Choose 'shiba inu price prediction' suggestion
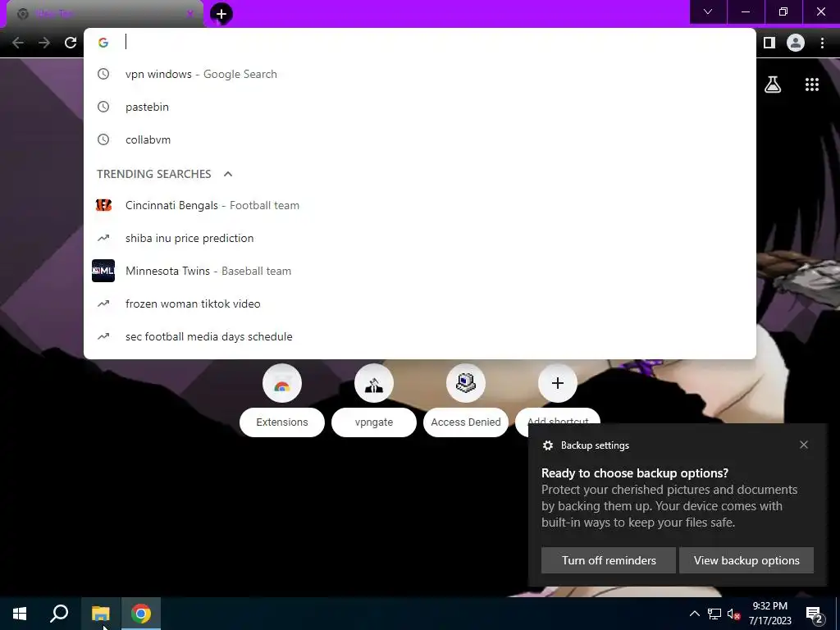Screen dimensions: 840x630 pos(420,238)
